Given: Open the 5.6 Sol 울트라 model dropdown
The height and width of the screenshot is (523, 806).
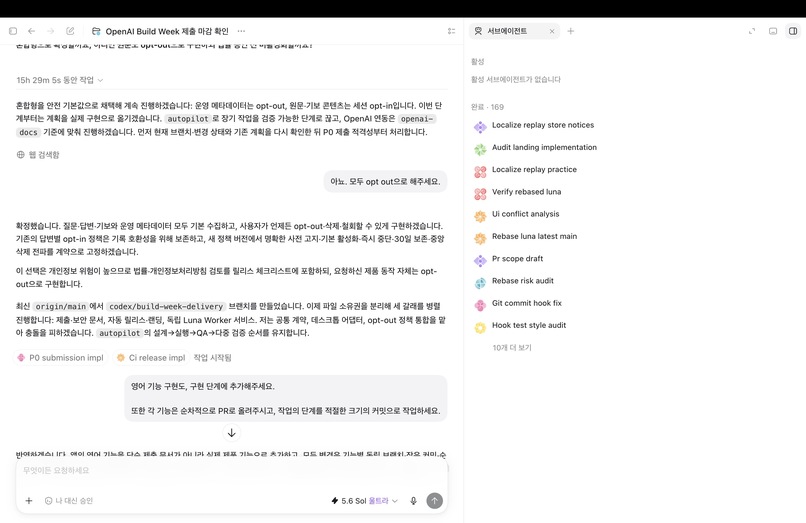Looking at the screenshot, I should pyautogui.click(x=364, y=501).
